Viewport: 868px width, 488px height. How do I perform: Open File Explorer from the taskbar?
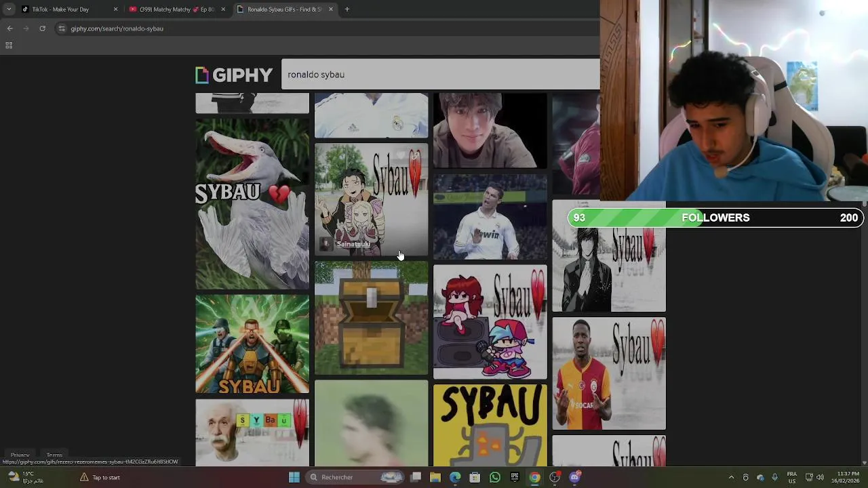435,477
